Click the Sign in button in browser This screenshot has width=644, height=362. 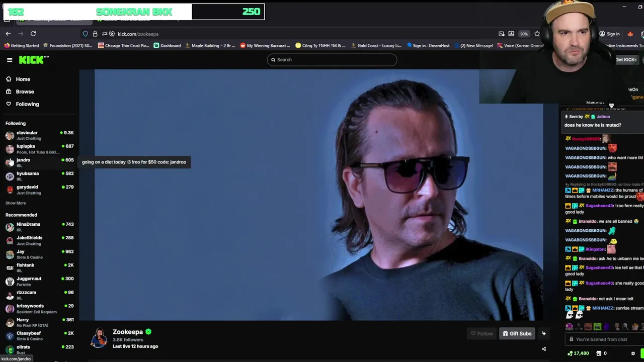click(x=609, y=34)
